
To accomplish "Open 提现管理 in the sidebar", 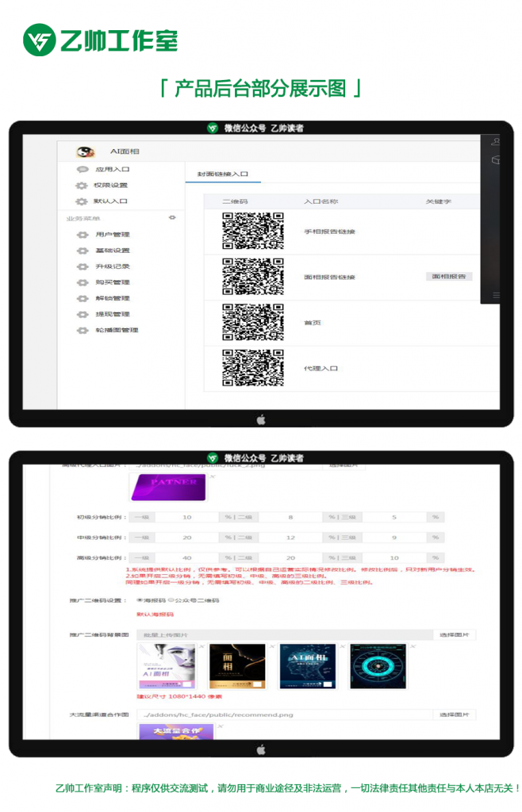I will pyautogui.click(x=113, y=314).
